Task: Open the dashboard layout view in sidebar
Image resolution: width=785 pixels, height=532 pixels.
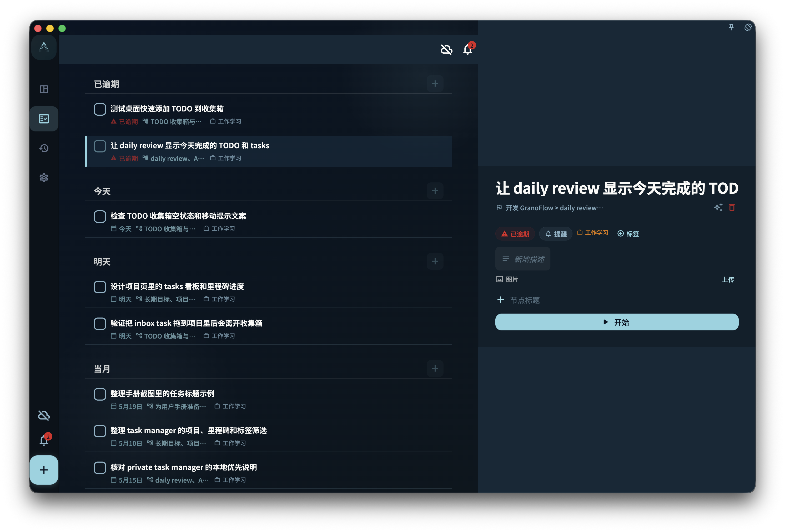Action: pyautogui.click(x=44, y=89)
